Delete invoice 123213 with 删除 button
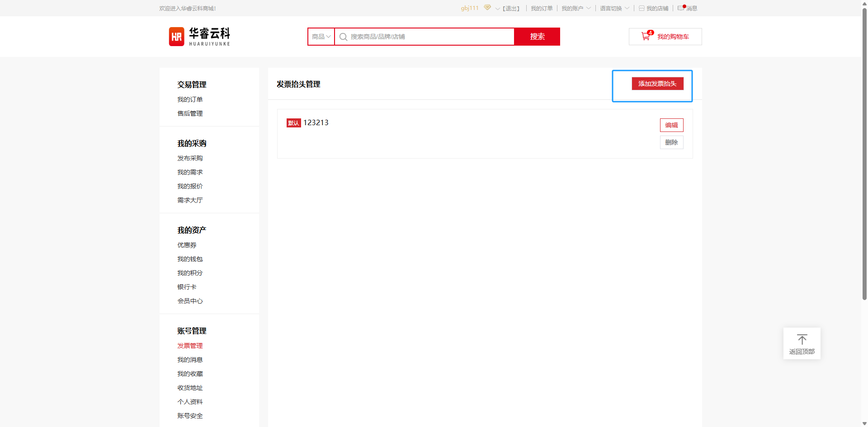The image size is (868, 427). tap(671, 142)
